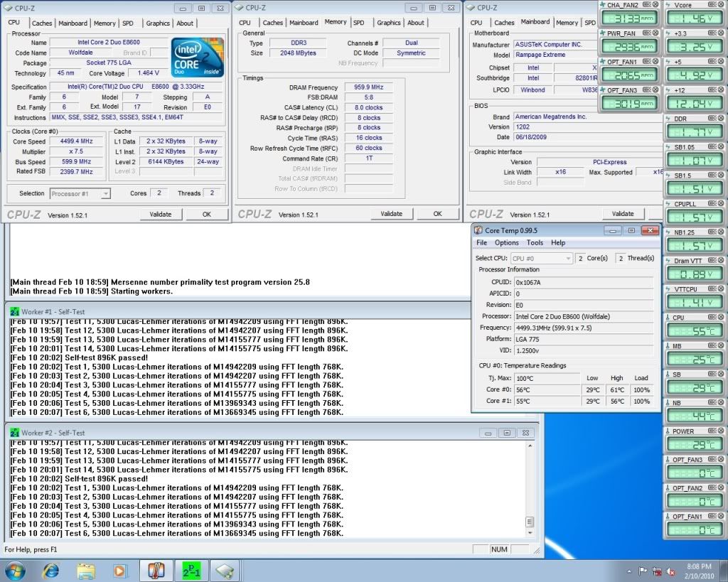The height and width of the screenshot is (582, 728).
Task: Click Validate in processor CPU-Z window
Action: tap(161, 215)
